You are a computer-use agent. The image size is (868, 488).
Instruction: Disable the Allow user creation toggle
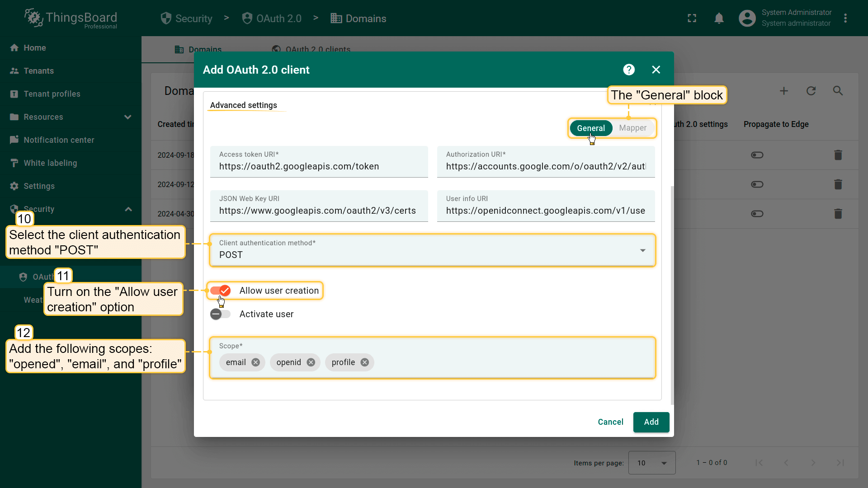[221, 291]
